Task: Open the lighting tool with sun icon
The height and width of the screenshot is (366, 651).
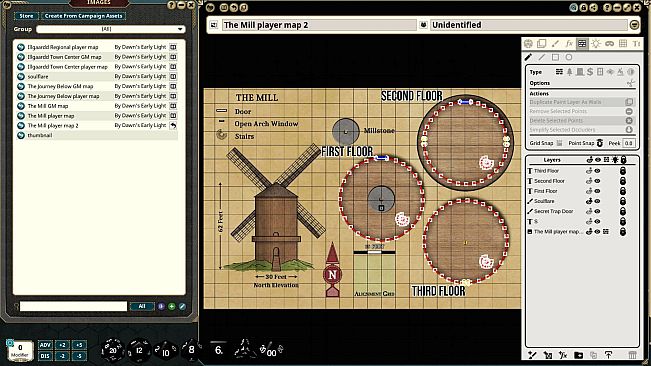Action: pos(596,44)
